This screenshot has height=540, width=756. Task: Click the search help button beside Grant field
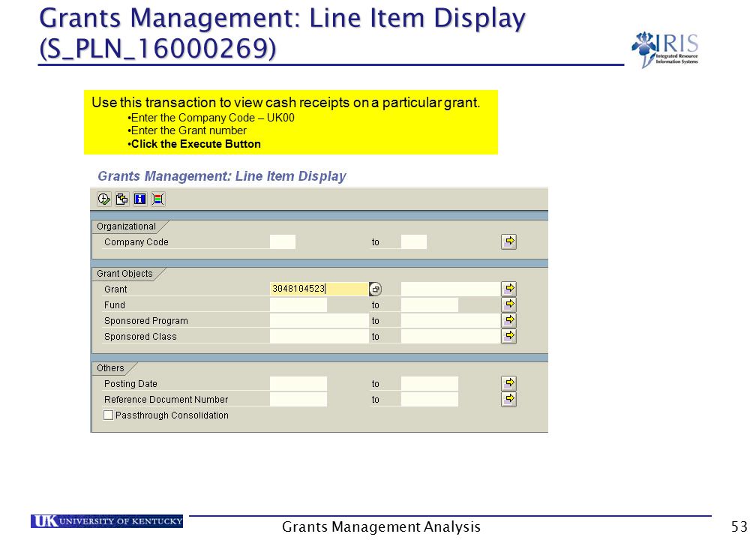[x=375, y=289]
